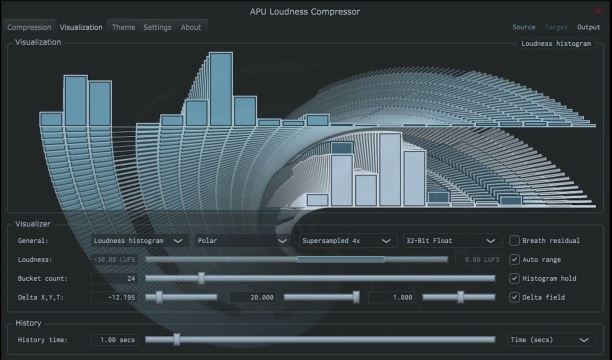This screenshot has width=612, height=360.
Task: Click the Bucket count slider handle
Action: [x=201, y=278]
